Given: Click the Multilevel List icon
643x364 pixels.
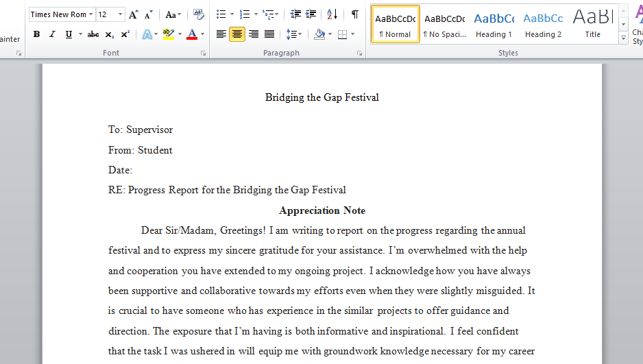Looking at the screenshot, I should tap(268, 14).
